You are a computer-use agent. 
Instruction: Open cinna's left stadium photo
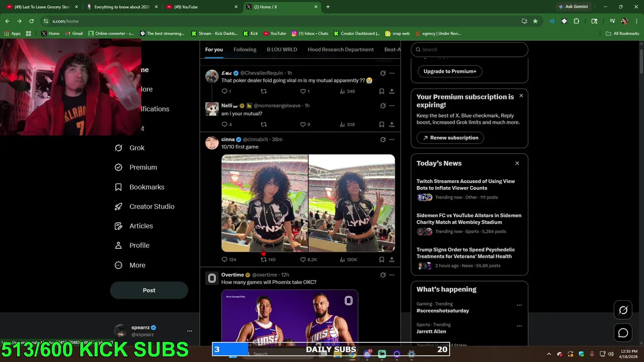coord(265,203)
